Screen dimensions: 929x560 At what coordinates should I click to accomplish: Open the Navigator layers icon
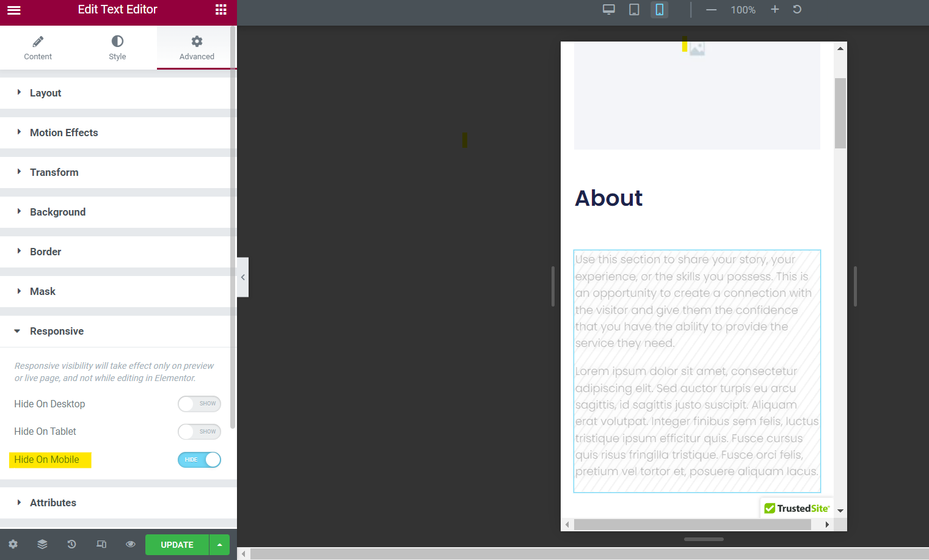tap(42, 544)
